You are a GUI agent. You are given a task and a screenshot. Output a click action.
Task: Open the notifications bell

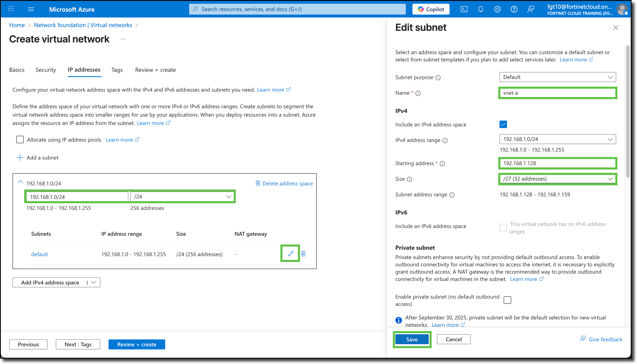point(481,9)
